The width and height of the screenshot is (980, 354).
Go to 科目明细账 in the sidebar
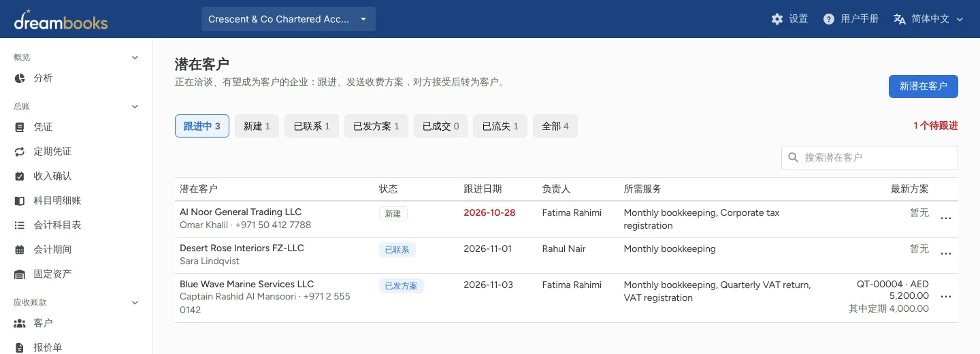click(x=57, y=201)
